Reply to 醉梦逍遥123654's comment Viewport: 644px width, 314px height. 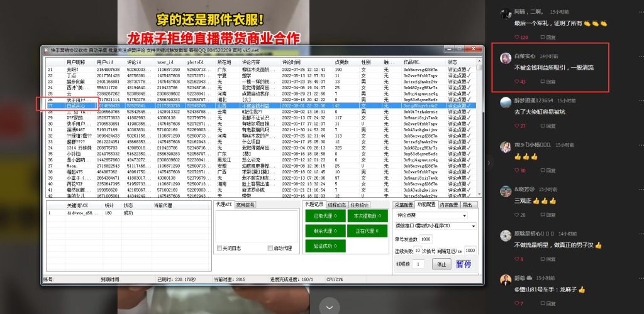point(548,126)
